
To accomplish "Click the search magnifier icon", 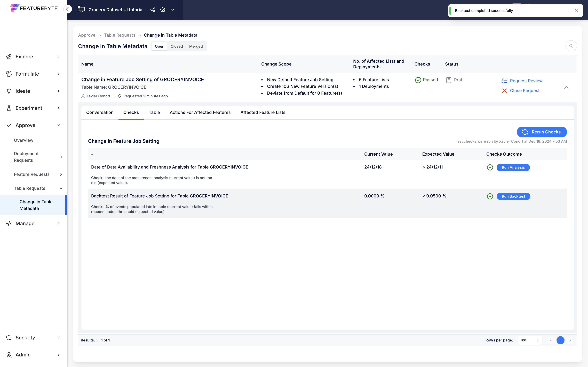I will pyautogui.click(x=571, y=46).
